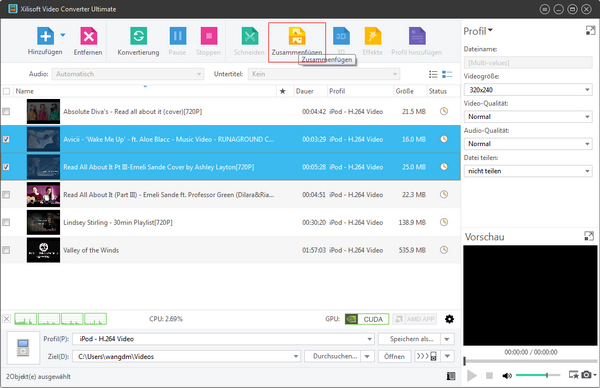Open the Videogröße dropdown 320x240
Image resolution: width=600 pixels, height=388 pixels.
[x=528, y=90]
